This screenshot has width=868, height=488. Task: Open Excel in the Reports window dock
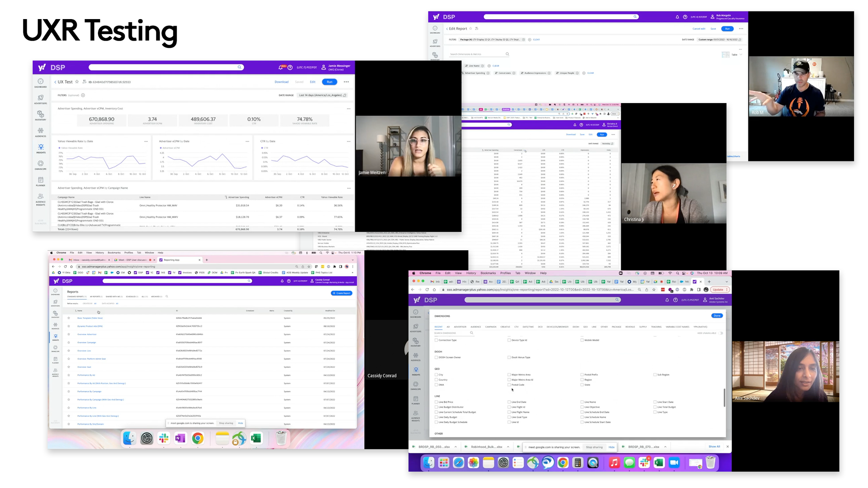click(x=256, y=438)
